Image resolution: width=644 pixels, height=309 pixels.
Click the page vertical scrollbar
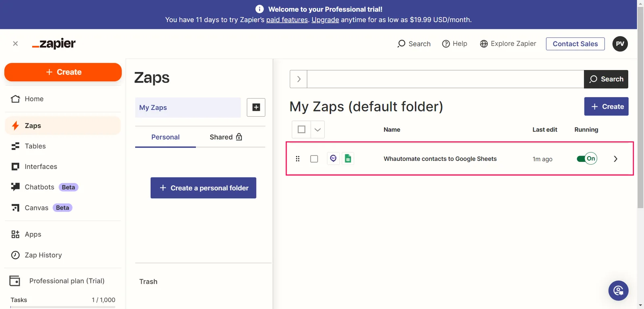640,107
